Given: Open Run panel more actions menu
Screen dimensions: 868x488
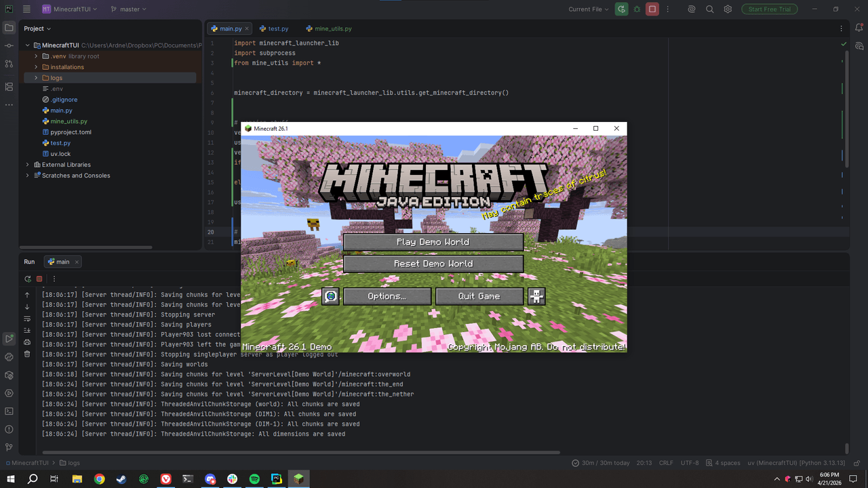Looking at the screenshot, I should (54, 279).
